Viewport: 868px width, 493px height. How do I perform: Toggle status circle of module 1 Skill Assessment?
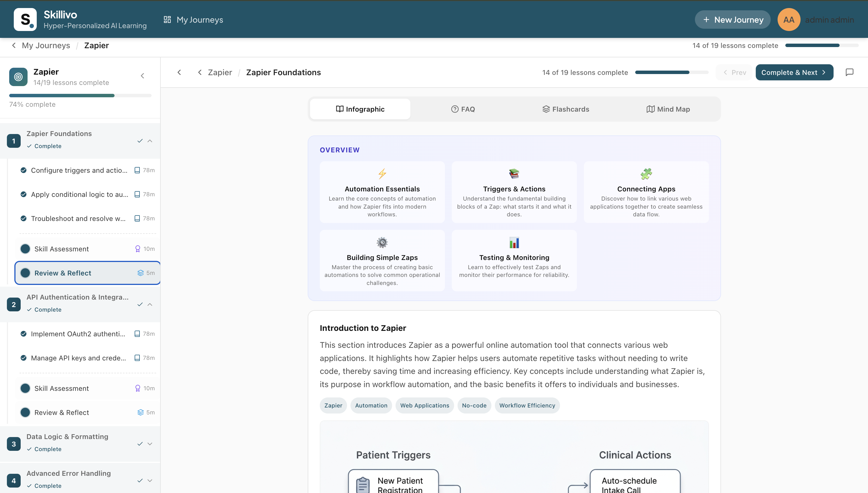pyautogui.click(x=25, y=249)
